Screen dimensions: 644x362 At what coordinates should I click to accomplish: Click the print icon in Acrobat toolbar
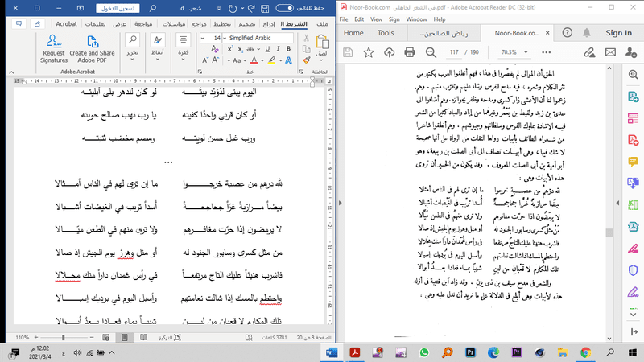point(410,52)
